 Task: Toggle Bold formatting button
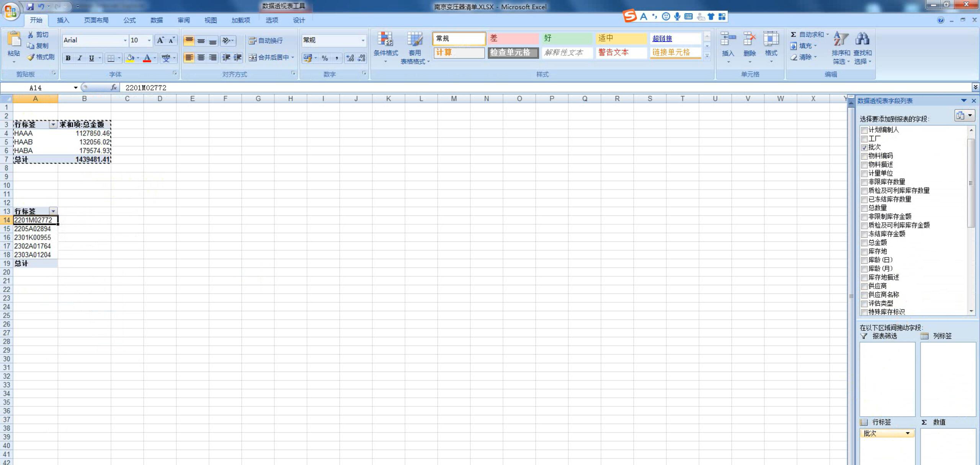pyautogui.click(x=68, y=58)
